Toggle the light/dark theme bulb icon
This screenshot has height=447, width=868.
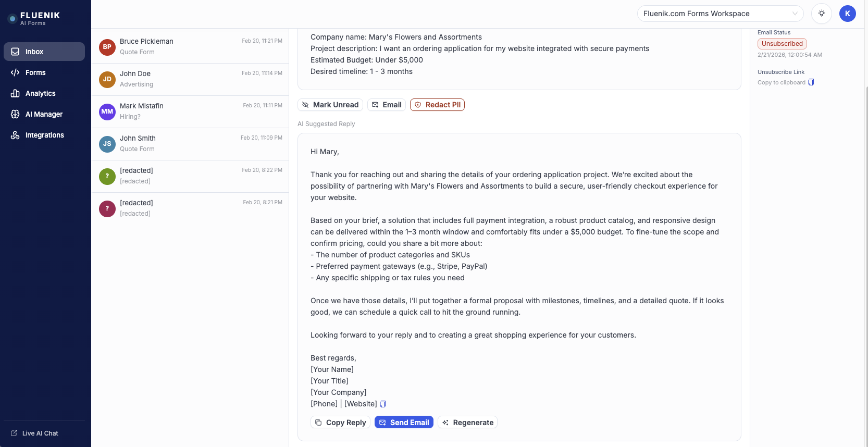[821, 14]
